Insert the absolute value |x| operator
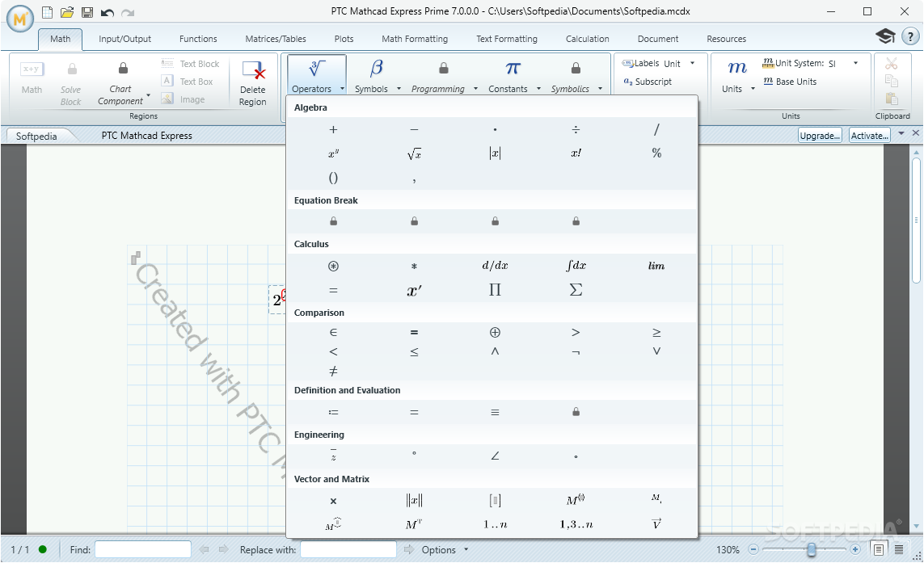This screenshot has width=924, height=563. [x=495, y=153]
